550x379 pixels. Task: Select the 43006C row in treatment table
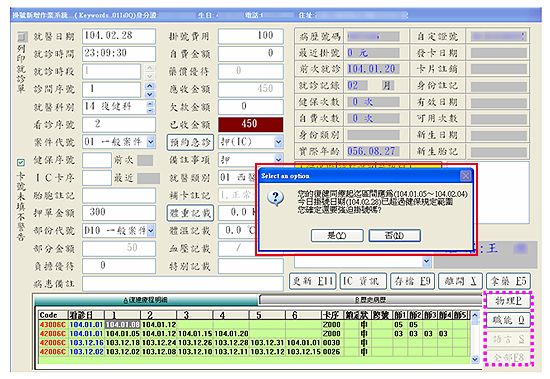tap(254, 325)
